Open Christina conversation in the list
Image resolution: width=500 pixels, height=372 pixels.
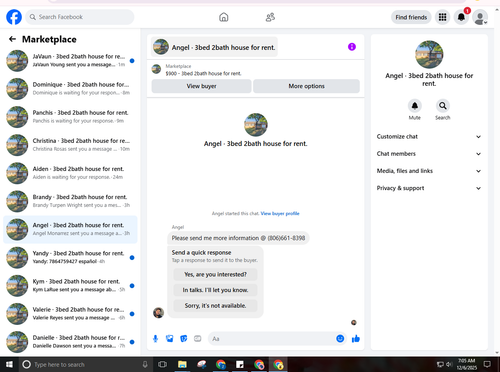click(70, 145)
